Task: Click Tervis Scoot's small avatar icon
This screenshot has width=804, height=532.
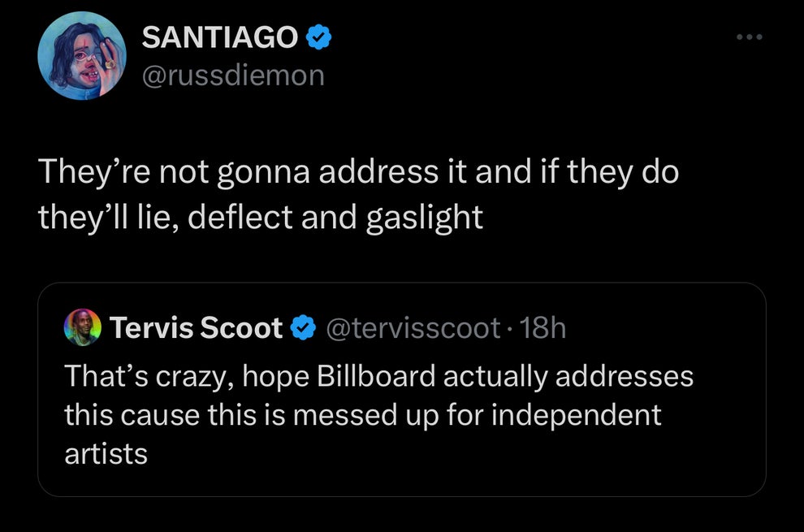Action: (83, 327)
